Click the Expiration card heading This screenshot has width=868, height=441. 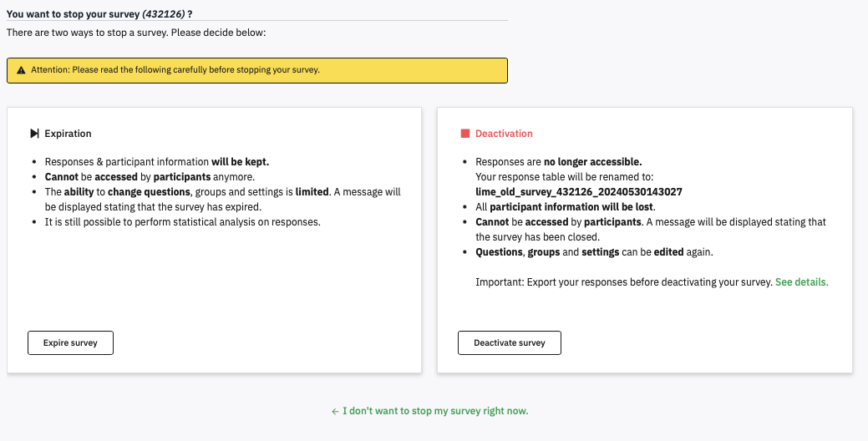point(68,134)
